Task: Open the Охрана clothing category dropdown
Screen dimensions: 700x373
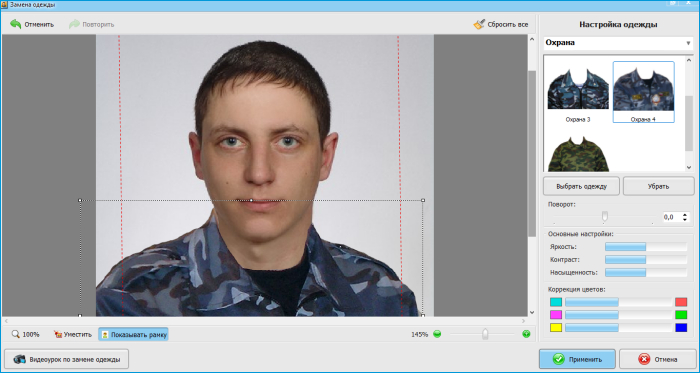Action: click(x=618, y=43)
